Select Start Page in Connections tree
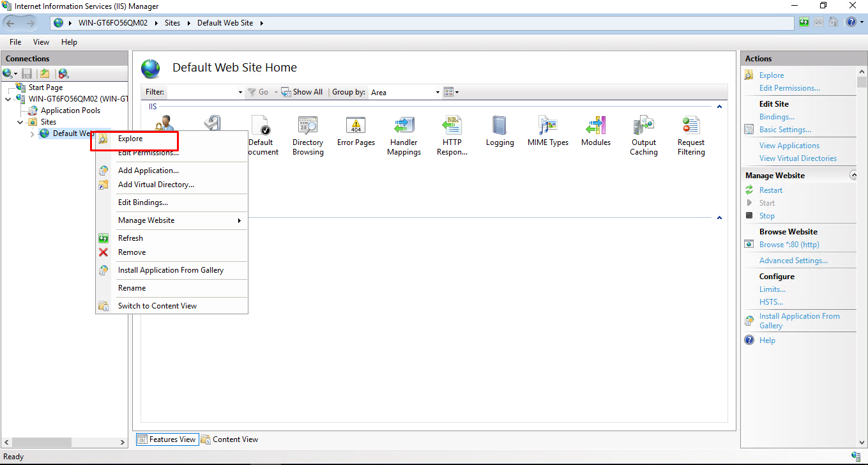Viewport: 868px width, 465px height. click(x=45, y=88)
